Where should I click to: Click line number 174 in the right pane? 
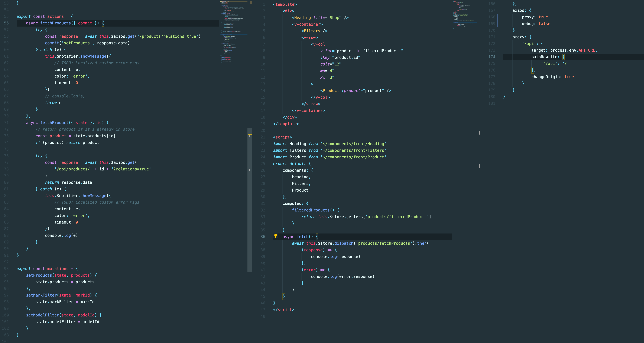coord(491,57)
